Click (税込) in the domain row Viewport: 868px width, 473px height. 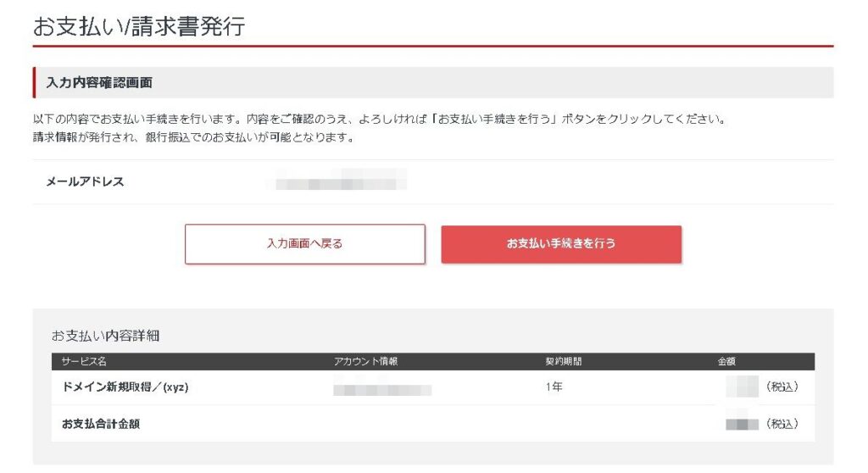782,387
